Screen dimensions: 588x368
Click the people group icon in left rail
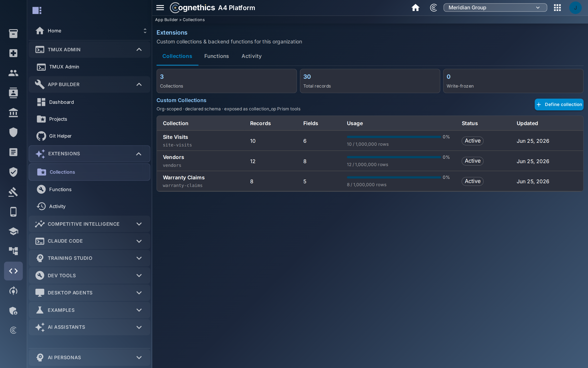tap(13, 73)
